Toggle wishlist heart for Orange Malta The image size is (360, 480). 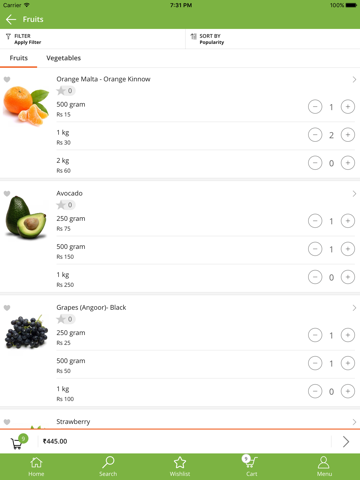(x=7, y=79)
